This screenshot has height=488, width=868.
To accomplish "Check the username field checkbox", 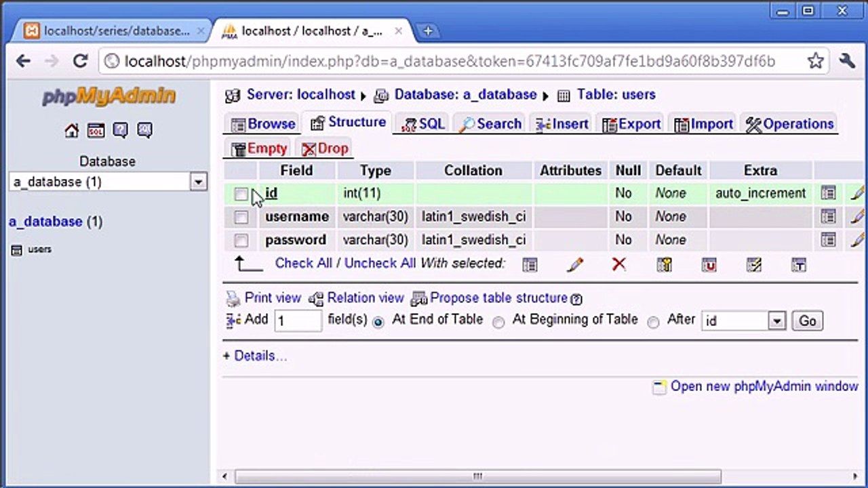I will (x=241, y=218).
